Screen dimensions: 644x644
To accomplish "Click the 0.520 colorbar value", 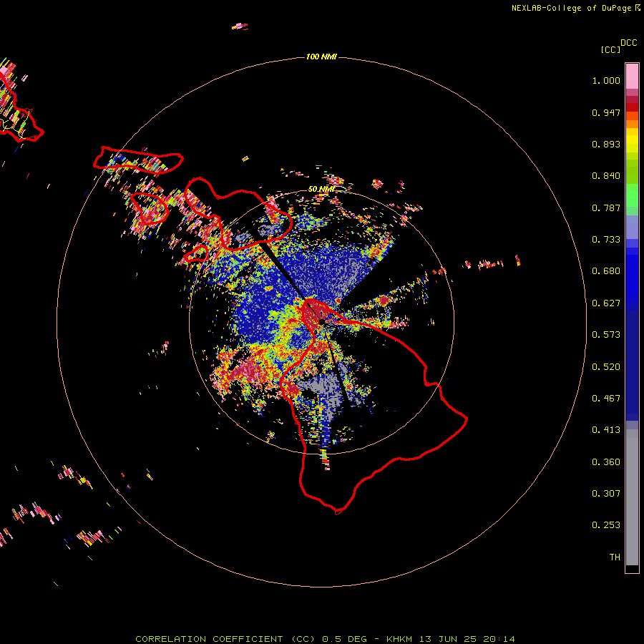I will [606, 367].
